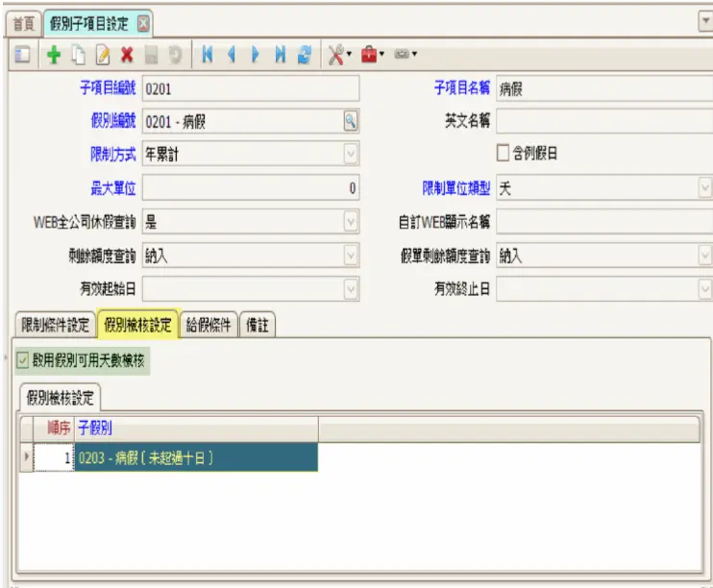Viewport: 713px width, 588px height.
Task: Click the 英文名稱 input field
Action: [x=602, y=121]
